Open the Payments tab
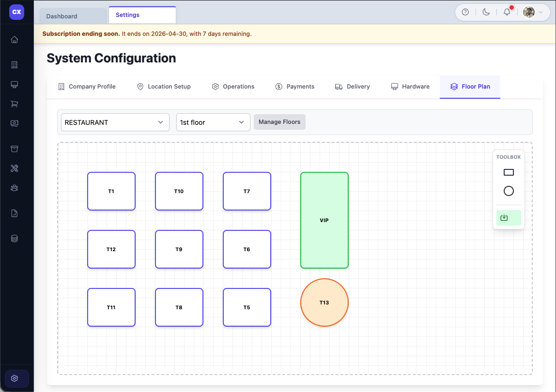The height and width of the screenshot is (392, 556). 294,87
